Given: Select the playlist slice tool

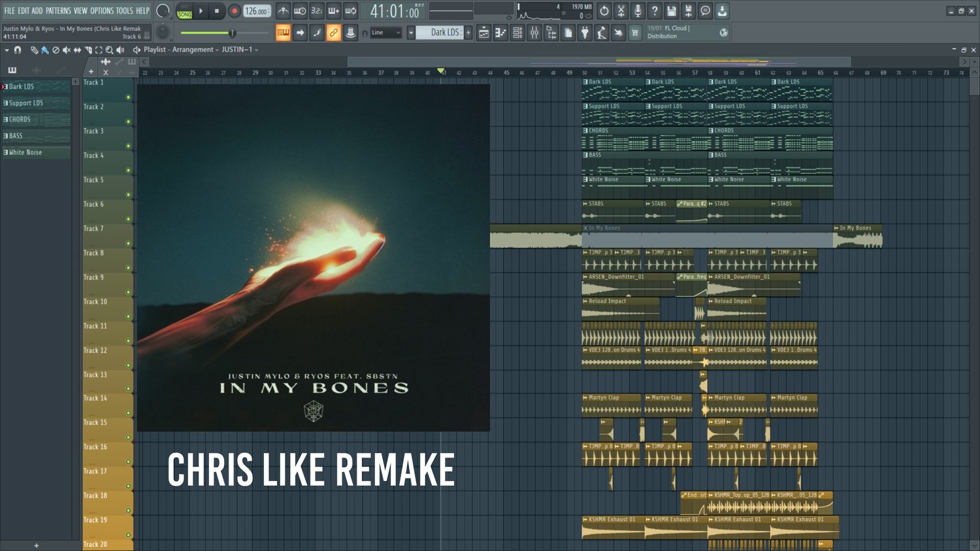Looking at the screenshot, I should coord(88,50).
